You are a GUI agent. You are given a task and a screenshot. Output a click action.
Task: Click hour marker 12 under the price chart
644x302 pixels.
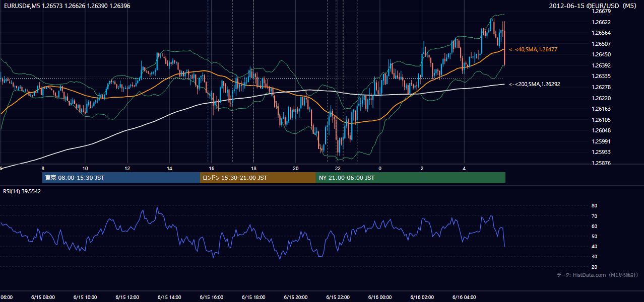[x=127, y=168]
